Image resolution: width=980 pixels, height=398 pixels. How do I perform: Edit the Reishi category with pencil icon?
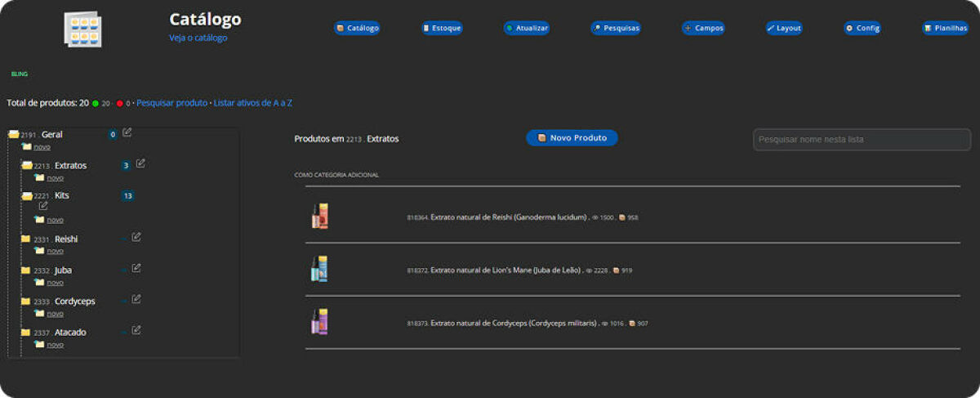point(136,237)
